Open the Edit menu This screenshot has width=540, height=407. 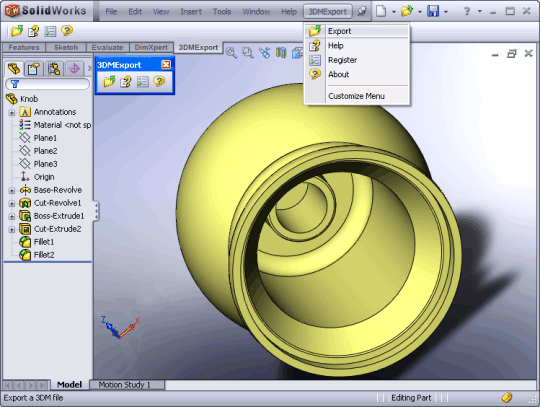135,12
